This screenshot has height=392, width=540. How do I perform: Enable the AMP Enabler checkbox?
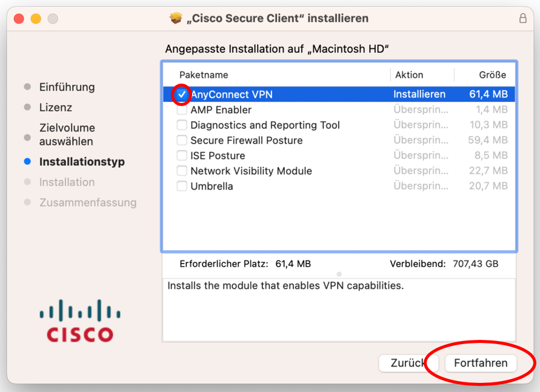point(181,110)
